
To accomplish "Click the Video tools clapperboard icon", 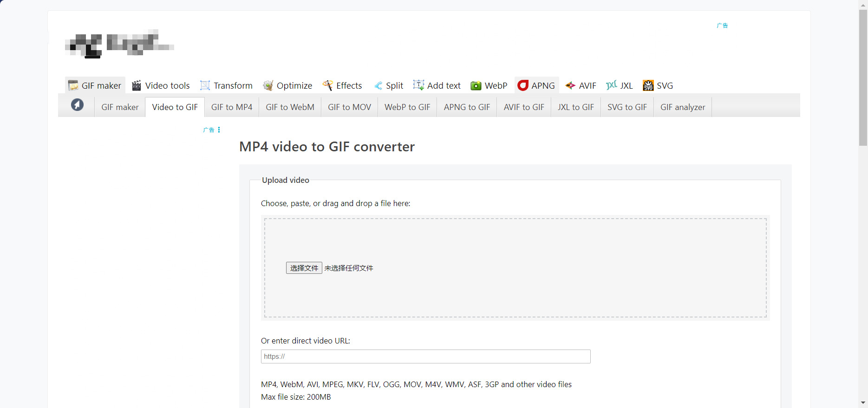I will (137, 85).
